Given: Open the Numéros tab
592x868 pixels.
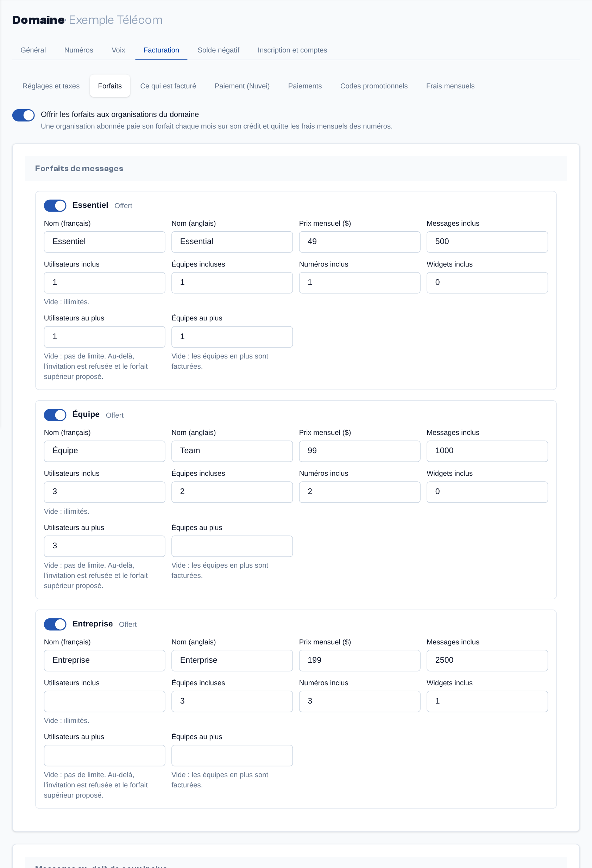Looking at the screenshot, I should pos(79,50).
